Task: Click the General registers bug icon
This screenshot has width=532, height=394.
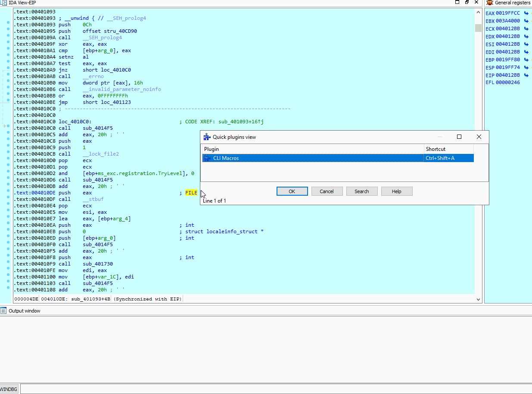Action: click(x=489, y=3)
